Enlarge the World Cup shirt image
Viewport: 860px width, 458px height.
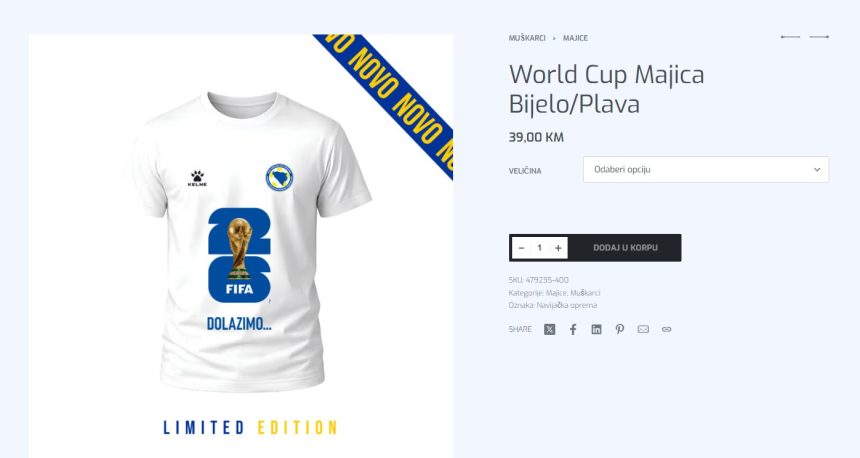[x=241, y=241]
